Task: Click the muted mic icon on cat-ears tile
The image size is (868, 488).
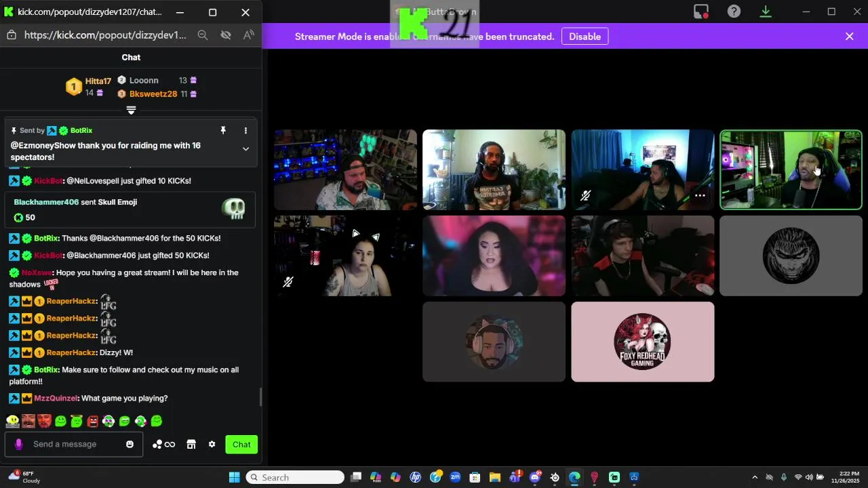Action: (288, 282)
